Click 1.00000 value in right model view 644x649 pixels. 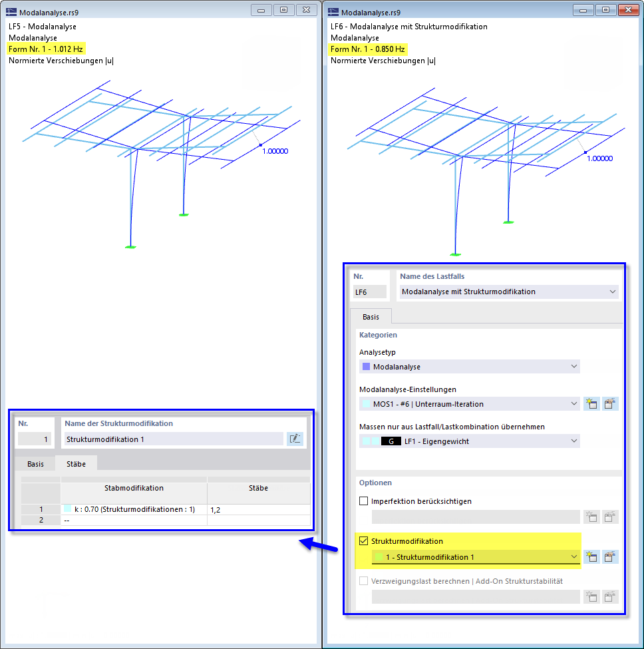click(x=599, y=158)
